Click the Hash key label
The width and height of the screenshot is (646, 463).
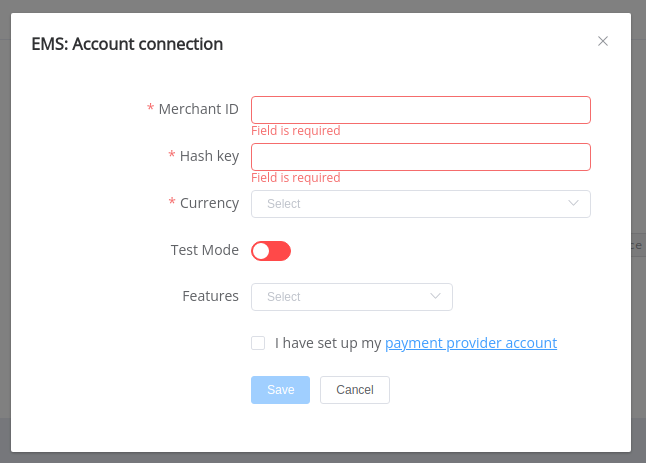pos(209,156)
